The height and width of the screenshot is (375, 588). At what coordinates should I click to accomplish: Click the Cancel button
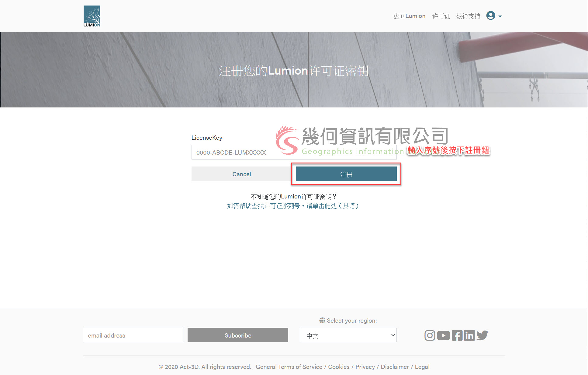[242, 174]
